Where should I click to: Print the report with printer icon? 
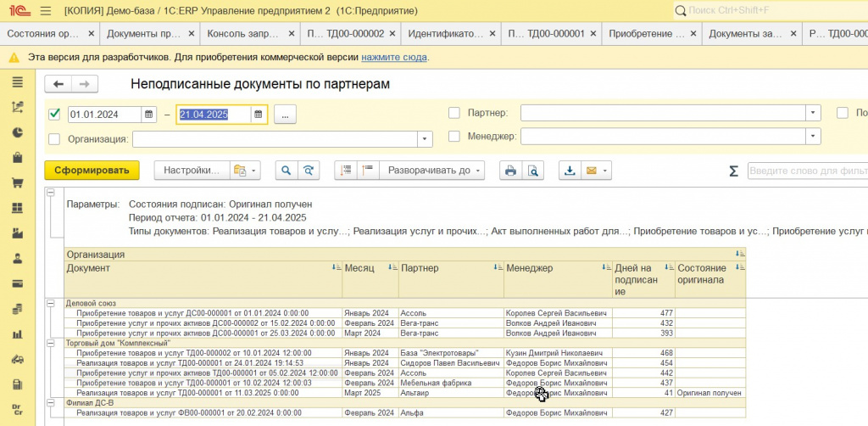tap(510, 171)
